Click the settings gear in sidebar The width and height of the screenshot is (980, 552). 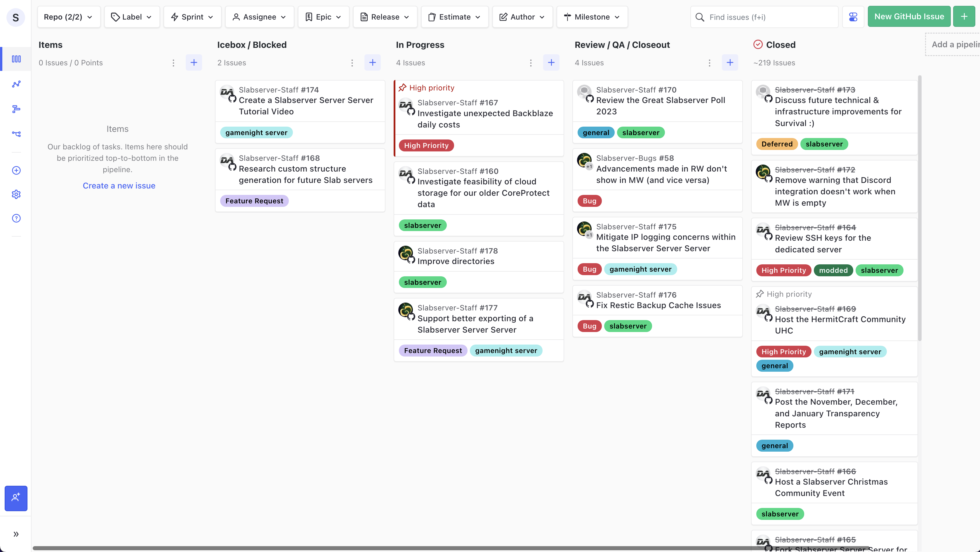[x=16, y=194]
